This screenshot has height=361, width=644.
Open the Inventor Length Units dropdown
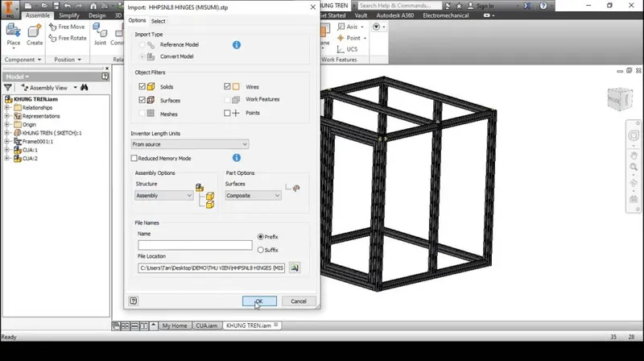(x=190, y=144)
